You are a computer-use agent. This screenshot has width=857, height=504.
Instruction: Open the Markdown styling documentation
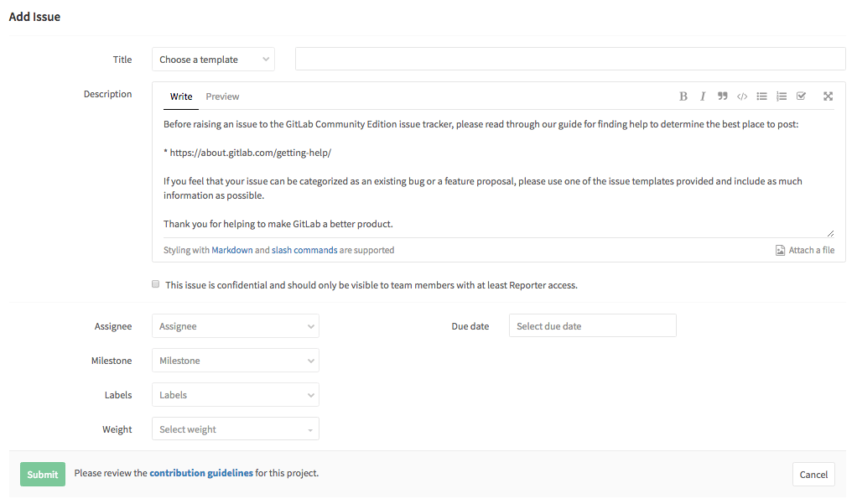232,249
